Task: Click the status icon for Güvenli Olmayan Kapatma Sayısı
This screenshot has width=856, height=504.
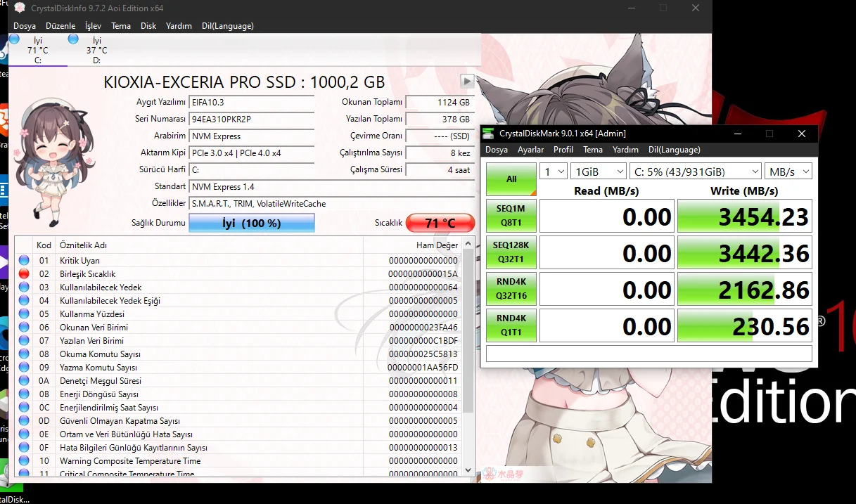Action: 24,421
